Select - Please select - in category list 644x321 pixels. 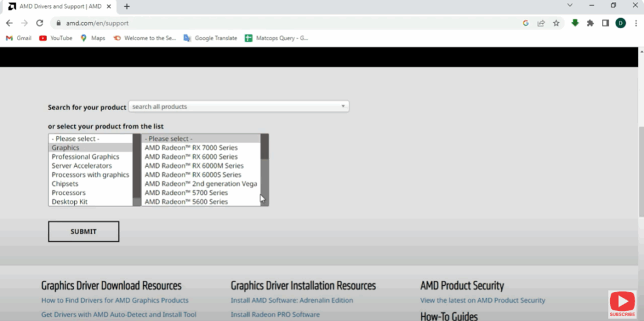pos(91,139)
